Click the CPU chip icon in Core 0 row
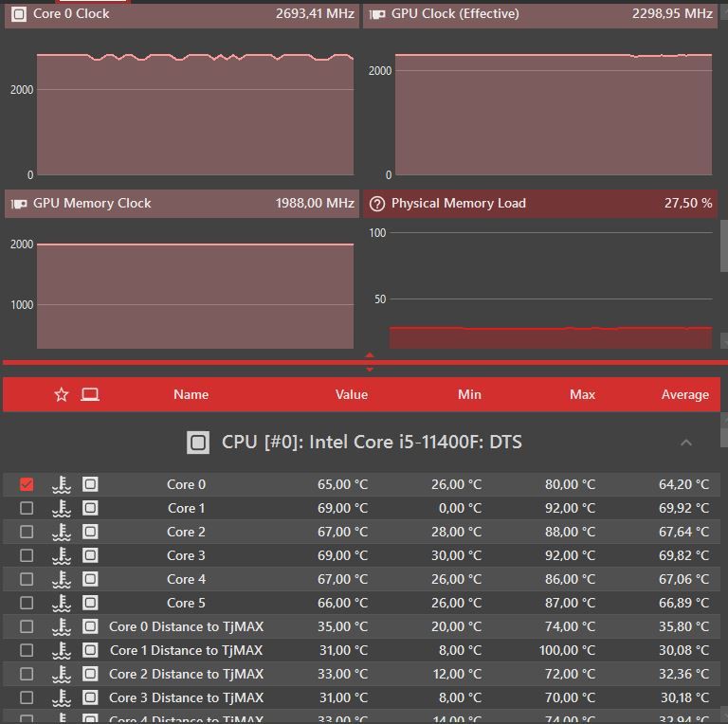Screen dimensions: 728x724 point(90,484)
